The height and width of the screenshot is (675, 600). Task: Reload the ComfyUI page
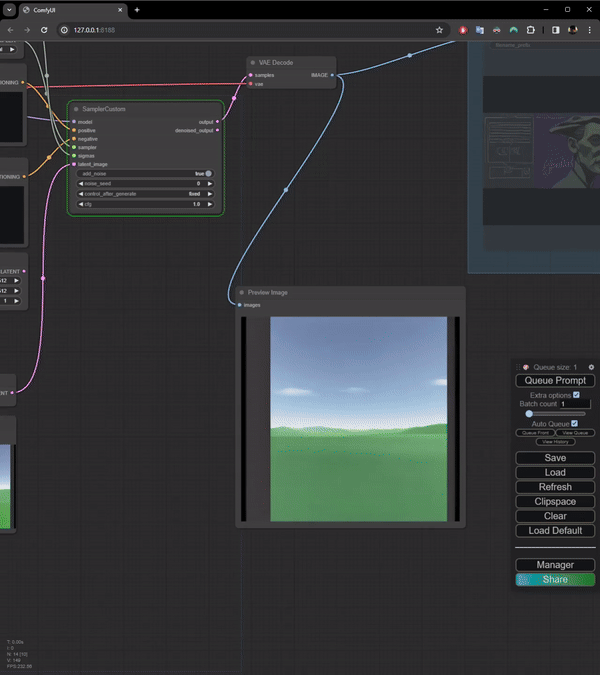pos(44,30)
